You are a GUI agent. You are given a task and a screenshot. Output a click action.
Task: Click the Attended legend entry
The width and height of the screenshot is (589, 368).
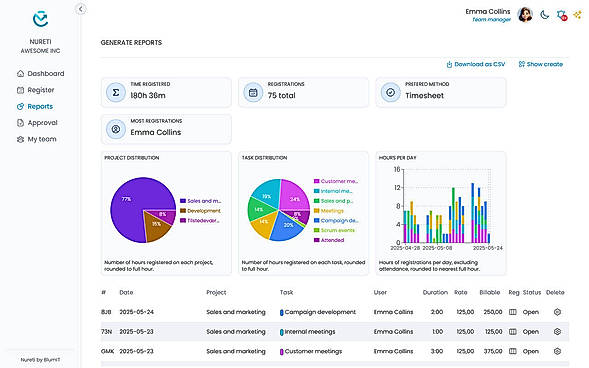click(x=329, y=240)
